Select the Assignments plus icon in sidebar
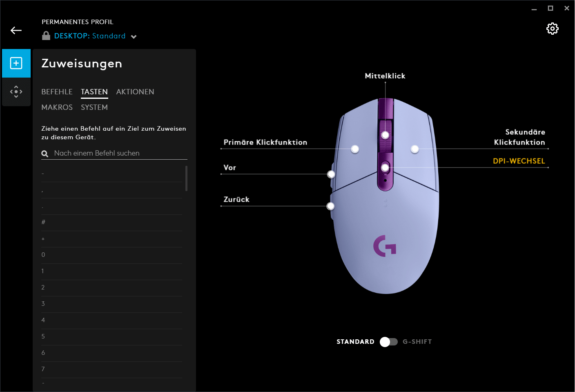 (16, 63)
